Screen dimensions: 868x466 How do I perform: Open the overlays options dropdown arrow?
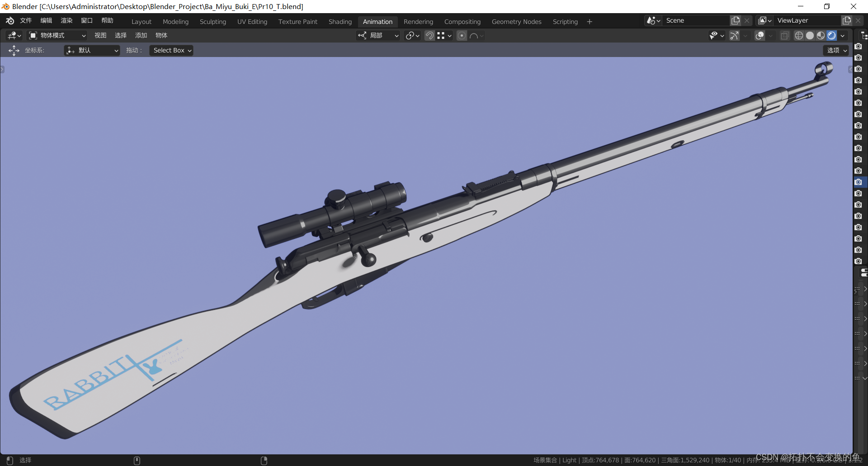tap(770, 35)
